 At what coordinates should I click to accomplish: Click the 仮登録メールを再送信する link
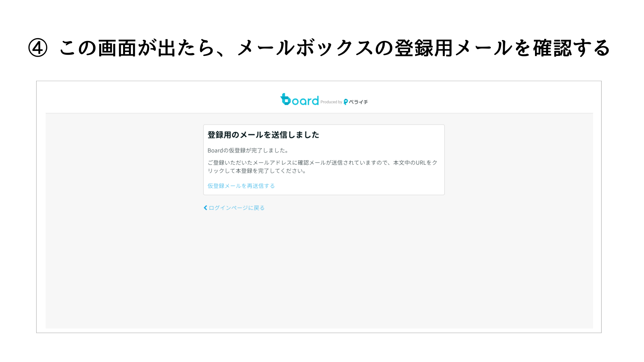[x=241, y=186]
